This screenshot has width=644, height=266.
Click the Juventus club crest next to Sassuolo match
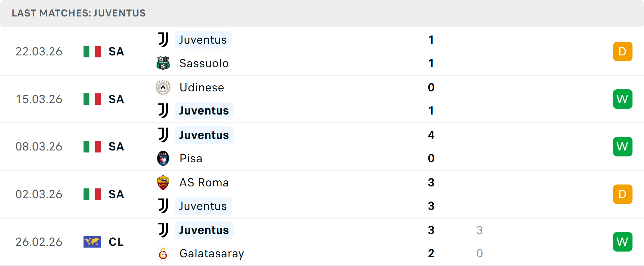pos(163,40)
